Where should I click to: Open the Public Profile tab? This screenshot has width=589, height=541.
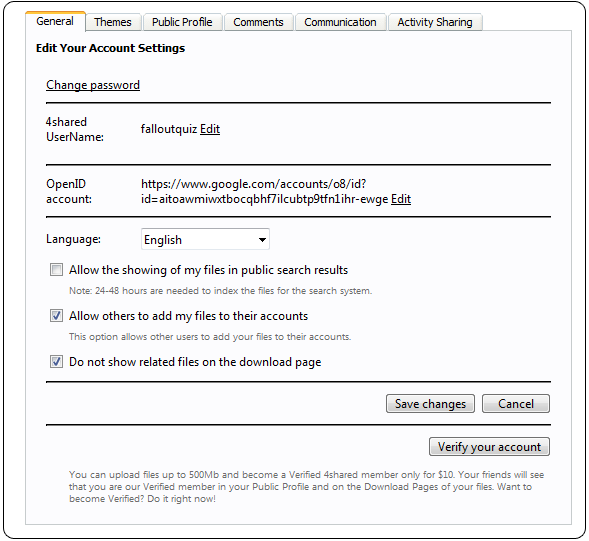click(182, 22)
